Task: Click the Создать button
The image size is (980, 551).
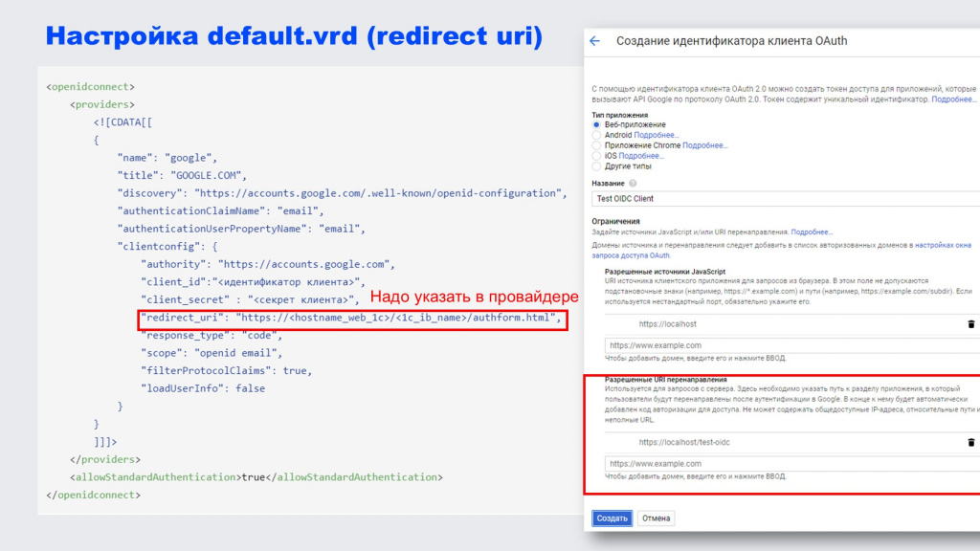Action: tap(612, 518)
